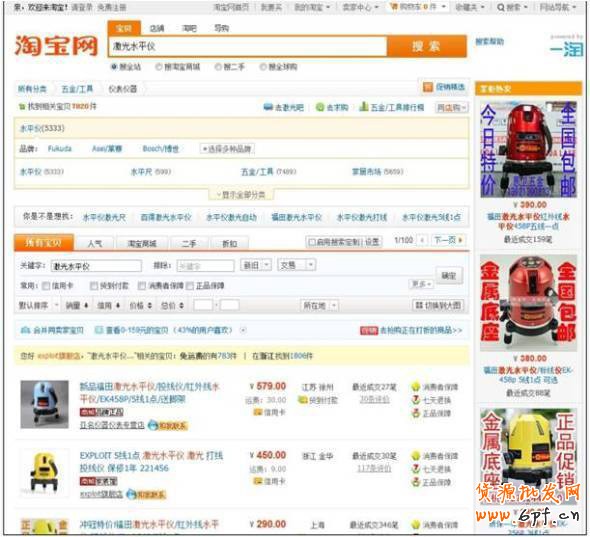Switch to the 人气 results tab
The height and width of the screenshot is (537, 590).
95,244
